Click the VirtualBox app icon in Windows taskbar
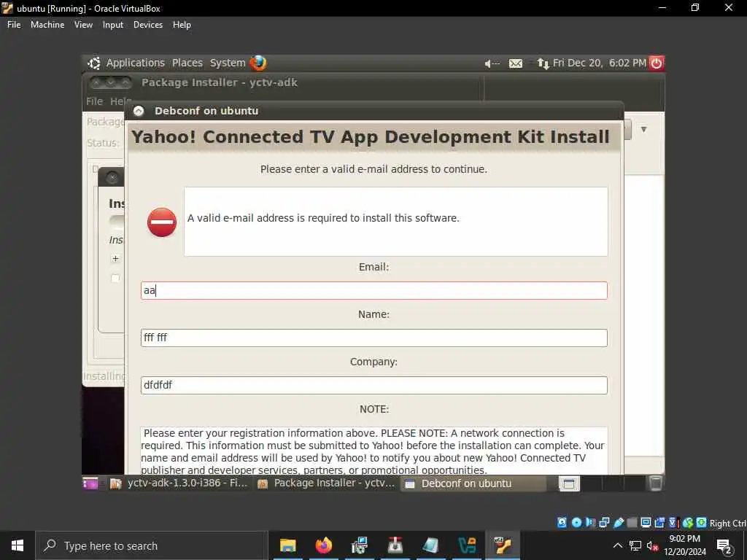 (503, 545)
